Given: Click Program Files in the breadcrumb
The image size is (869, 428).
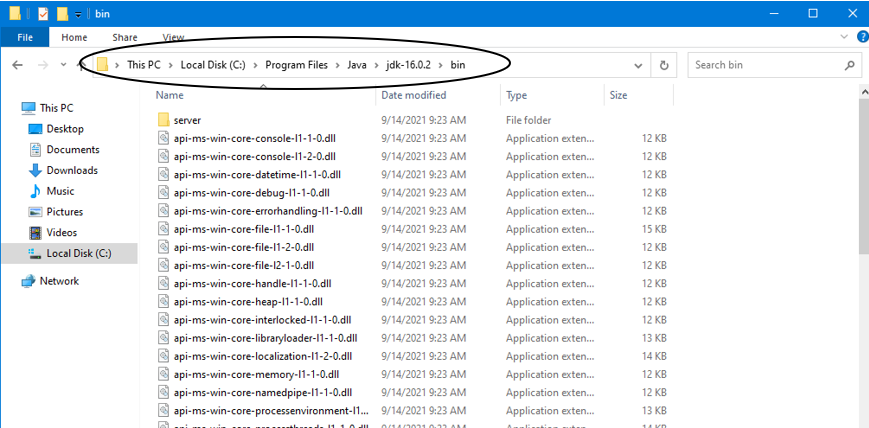Looking at the screenshot, I should click(x=297, y=65).
